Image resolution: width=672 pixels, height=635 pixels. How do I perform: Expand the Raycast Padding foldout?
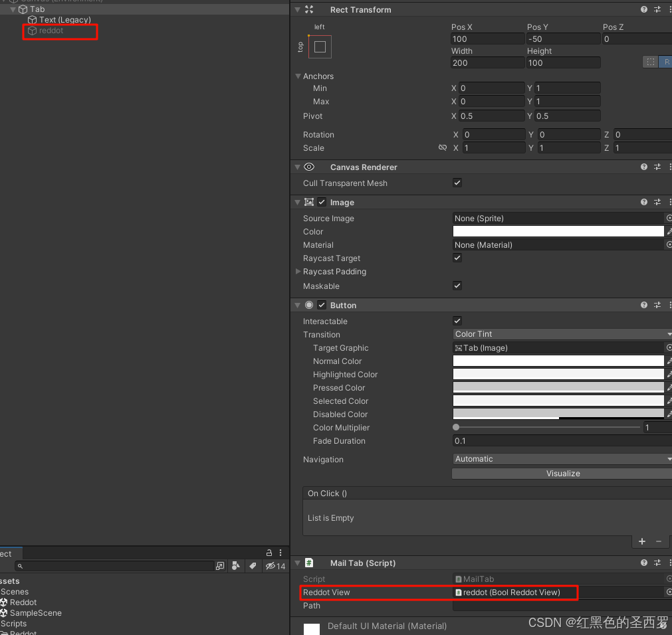tap(298, 272)
